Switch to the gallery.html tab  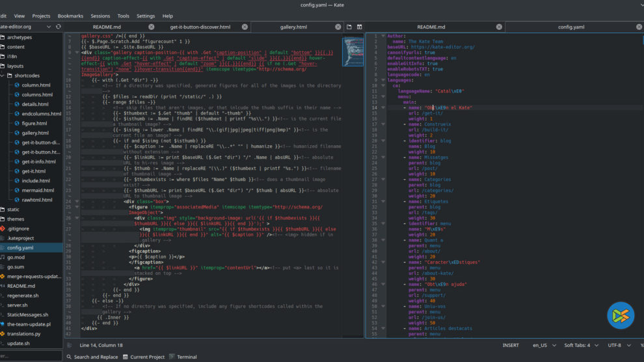click(x=293, y=27)
